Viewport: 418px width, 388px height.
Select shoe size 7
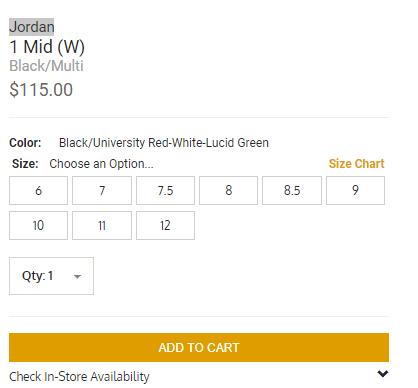tap(102, 191)
